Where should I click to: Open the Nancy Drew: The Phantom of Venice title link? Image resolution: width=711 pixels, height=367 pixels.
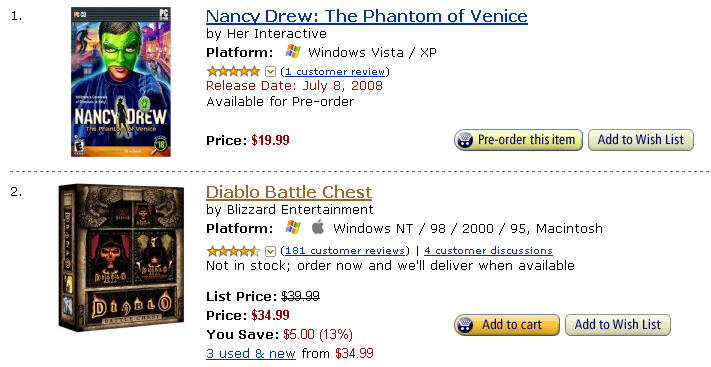tap(367, 16)
